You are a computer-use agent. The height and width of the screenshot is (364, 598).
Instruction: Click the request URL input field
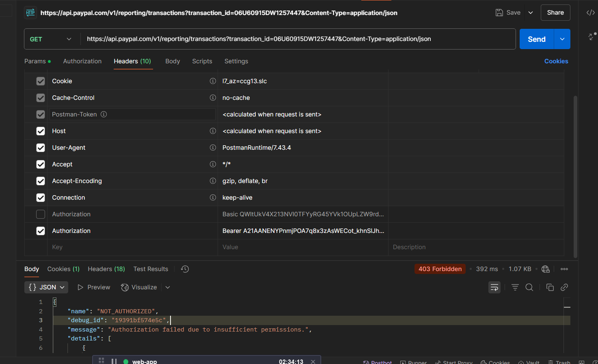click(298, 39)
